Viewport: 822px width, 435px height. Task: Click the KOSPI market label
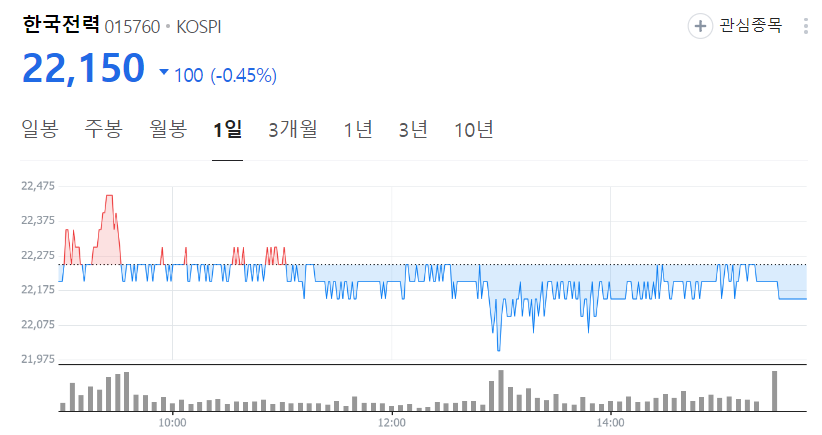[x=199, y=27]
